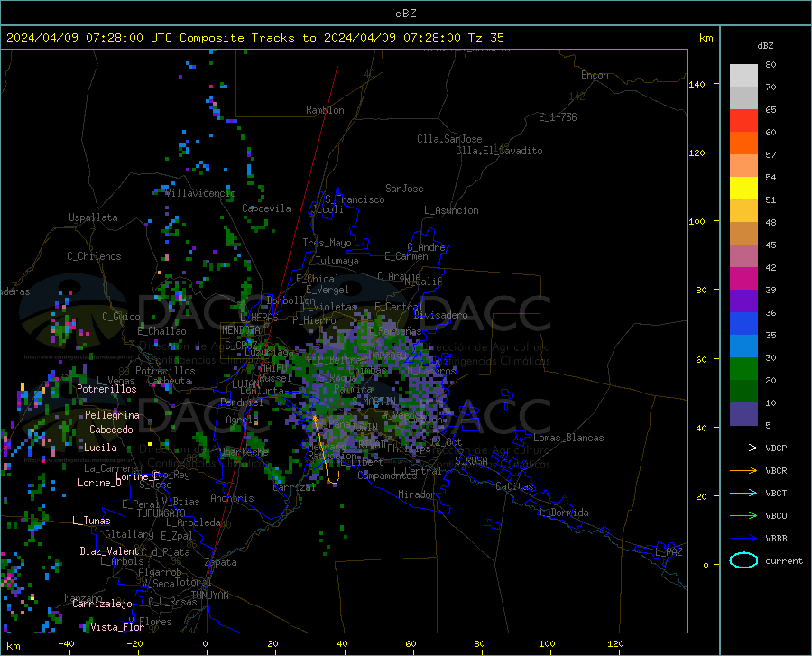Image resolution: width=812 pixels, height=656 pixels.
Task: Click the 'Anchoris' map label
Action: tap(232, 498)
